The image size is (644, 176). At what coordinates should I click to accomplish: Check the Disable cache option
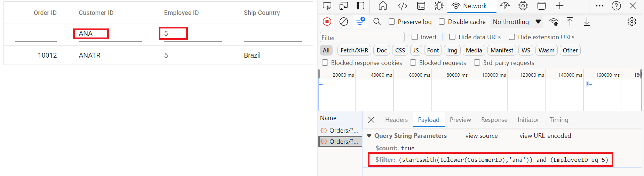coord(442,22)
